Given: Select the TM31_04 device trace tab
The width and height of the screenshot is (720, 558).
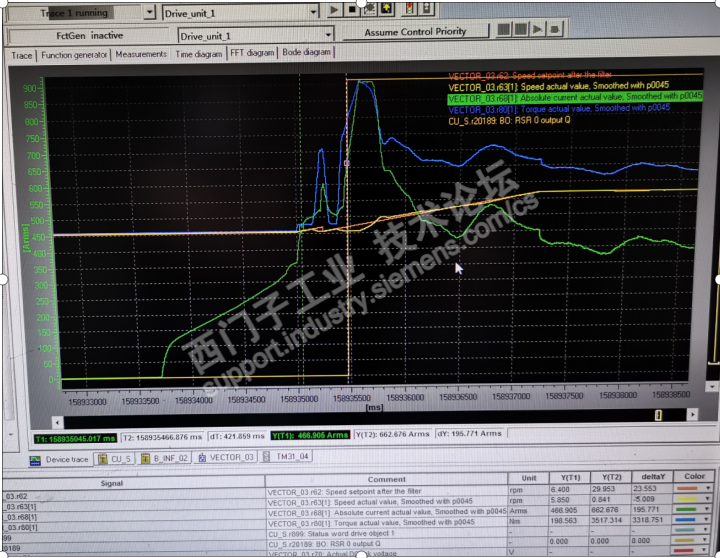Looking at the screenshot, I should 287,457.
